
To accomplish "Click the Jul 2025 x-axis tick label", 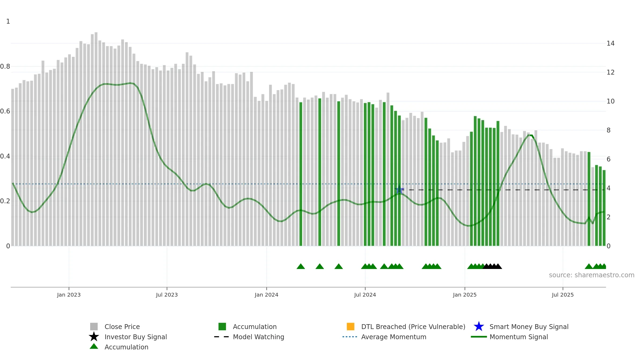I will pyautogui.click(x=563, y=295).
